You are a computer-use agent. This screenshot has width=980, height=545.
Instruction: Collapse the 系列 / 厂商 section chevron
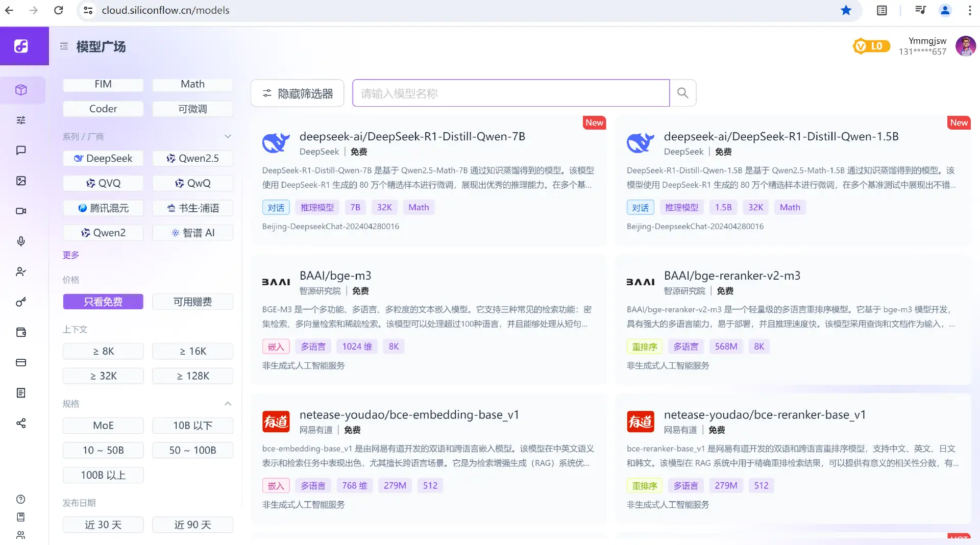[x=228, y=137]
